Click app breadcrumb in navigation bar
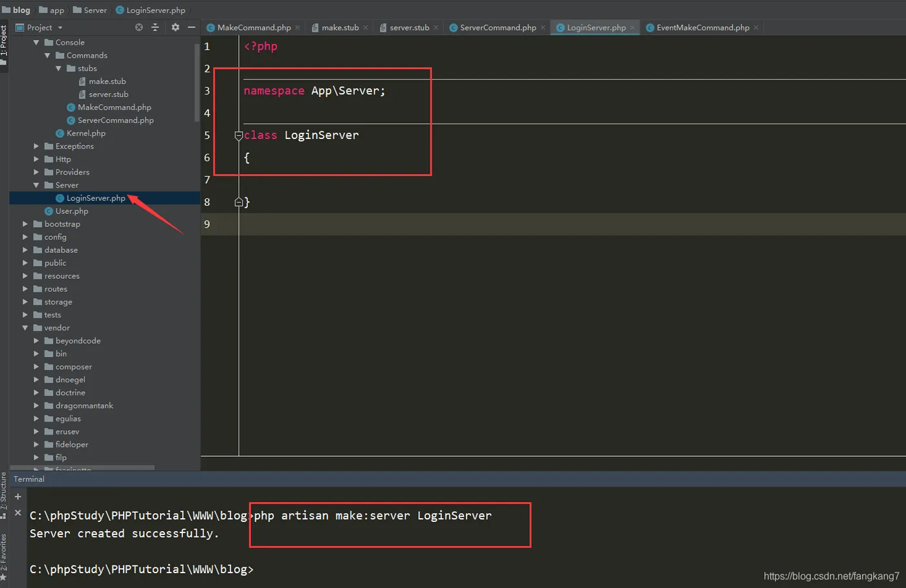The width and height of the screenshot is (906, 588). (x=52, y=10)
